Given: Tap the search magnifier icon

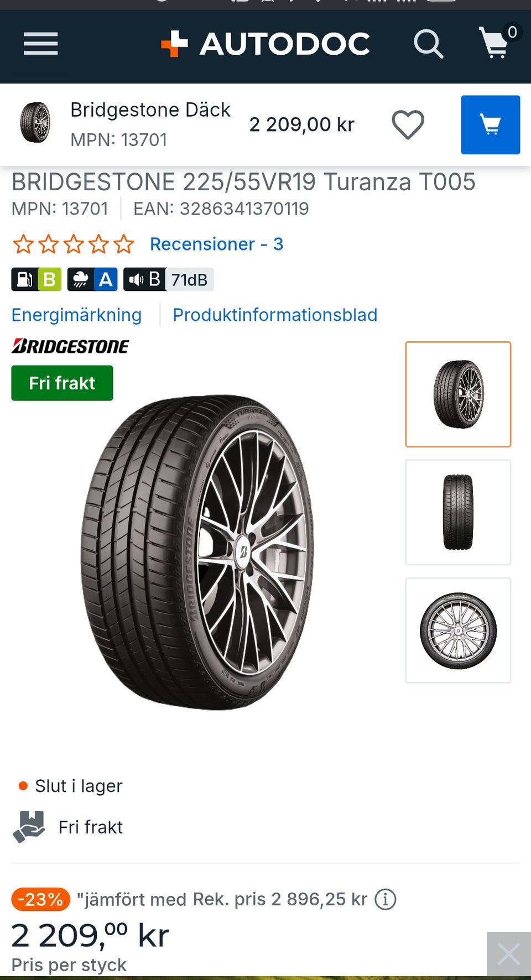Looking at the screenshot, I should [429, 44].
